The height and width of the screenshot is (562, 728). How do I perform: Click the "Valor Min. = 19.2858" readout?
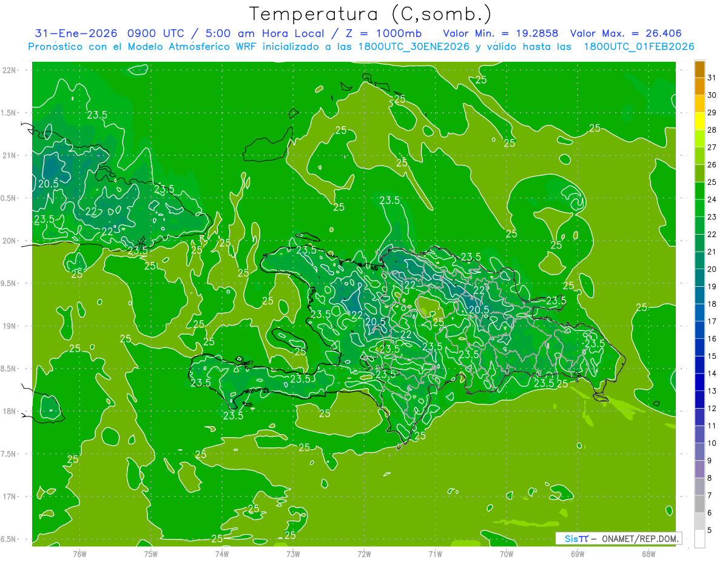coord(500,33)
